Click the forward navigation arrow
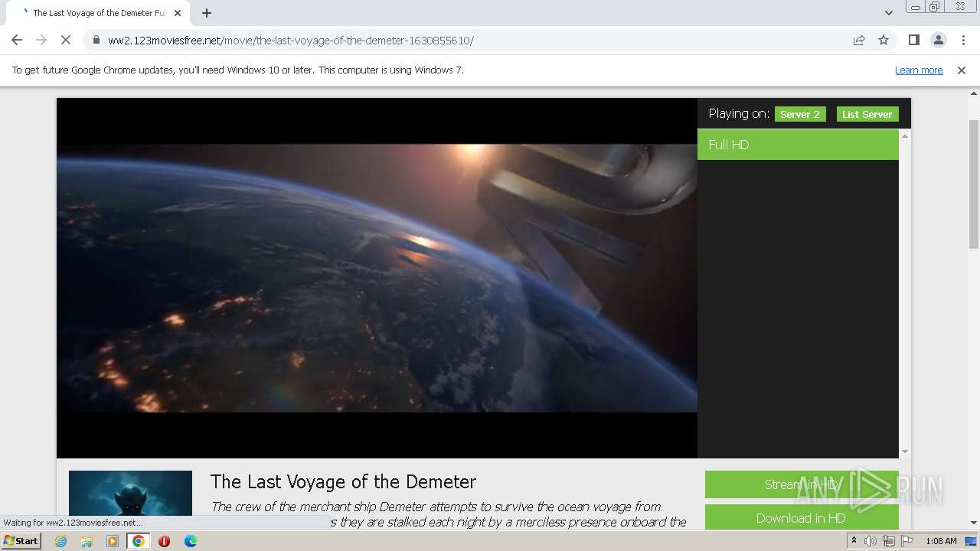 (41, 40)
